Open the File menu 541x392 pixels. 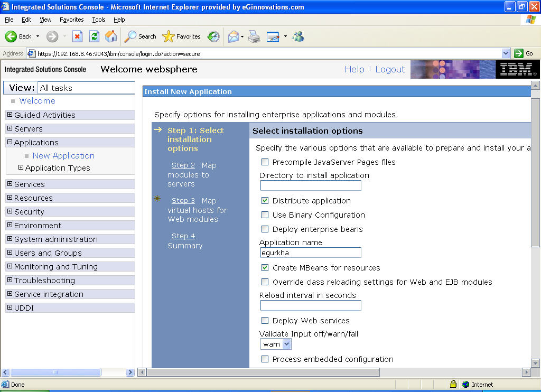pyautogui.click(x=10, y=20)
